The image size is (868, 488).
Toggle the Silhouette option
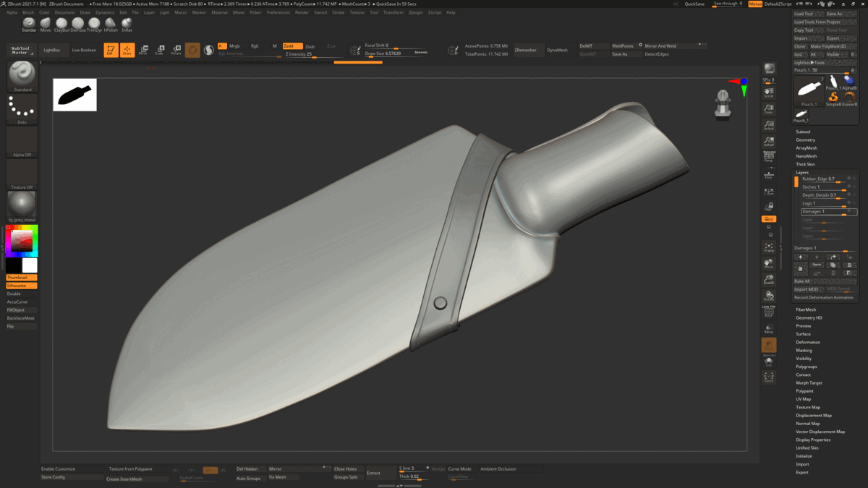pyautogui.click(x=22, y=286)
